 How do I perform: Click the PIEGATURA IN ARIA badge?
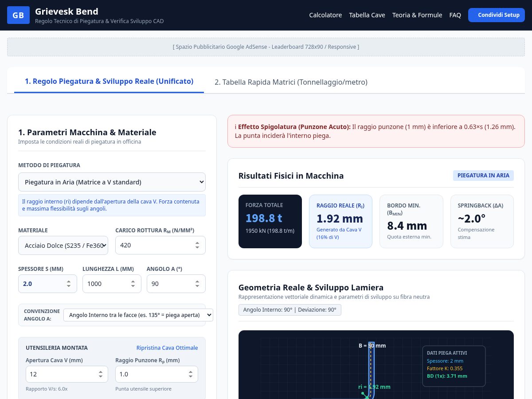coord(483,176)
